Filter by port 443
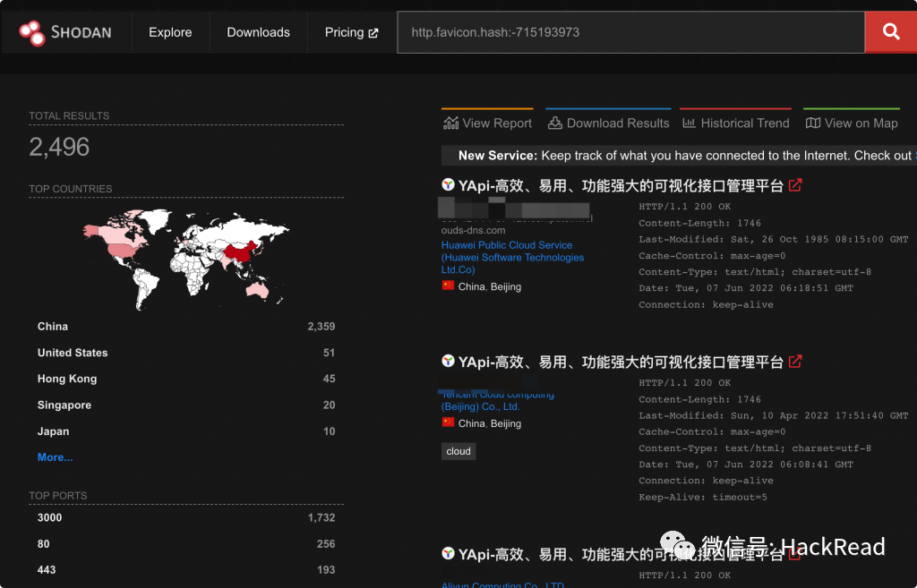This screenshot has width=917, height=588. pos(186,570)
